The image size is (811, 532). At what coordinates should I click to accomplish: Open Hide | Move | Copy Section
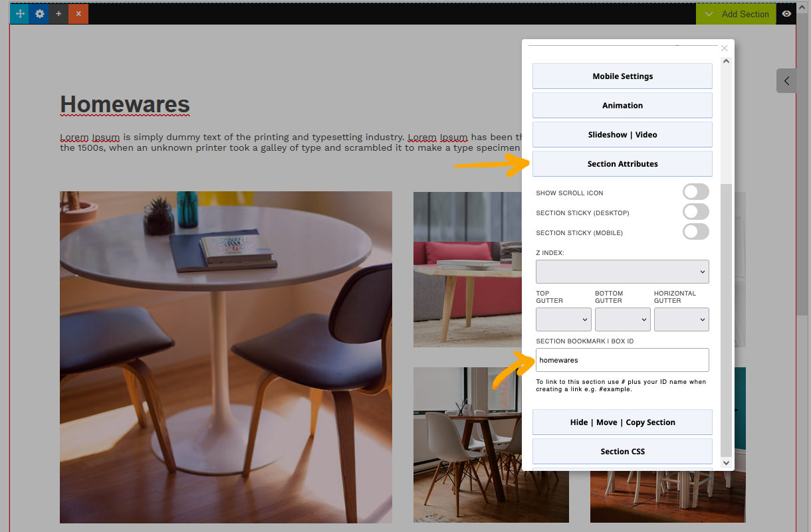622,422
